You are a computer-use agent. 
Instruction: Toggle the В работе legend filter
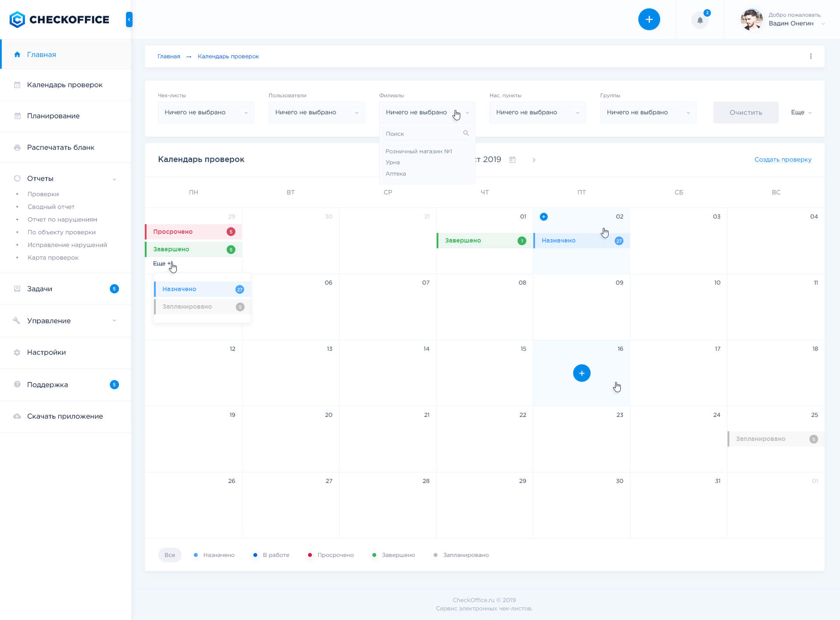click(x=271, y=555)
